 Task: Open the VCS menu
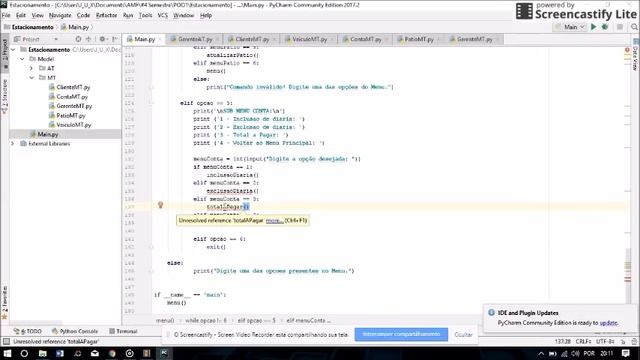[162, 16]
